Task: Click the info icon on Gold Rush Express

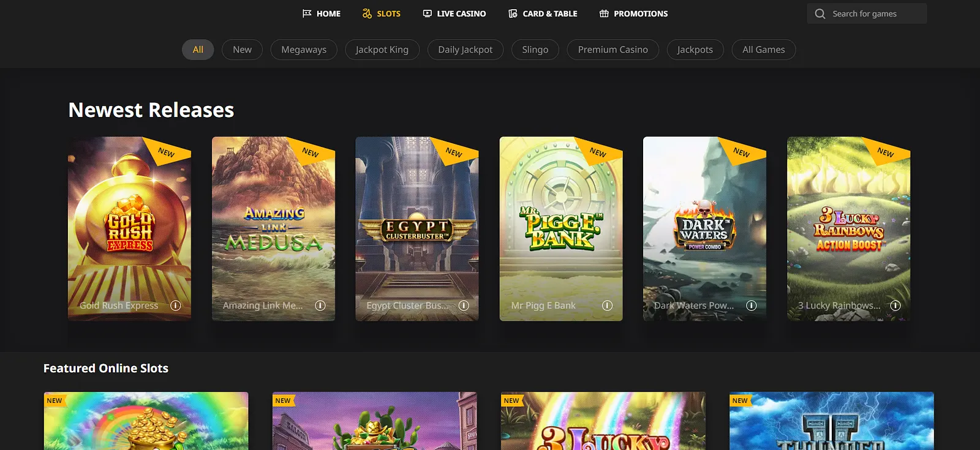Action: point(176,306)
